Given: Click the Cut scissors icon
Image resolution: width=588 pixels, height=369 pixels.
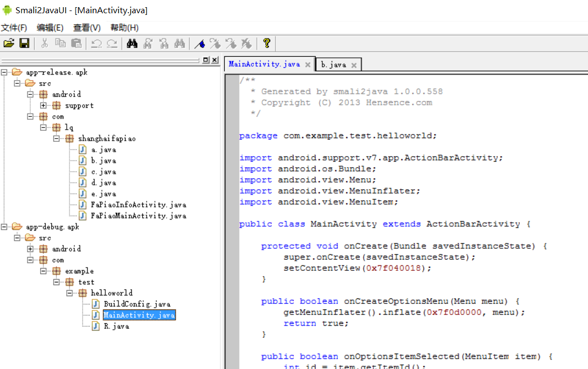Looking at the screenshot, I should (x=45, y=43).
